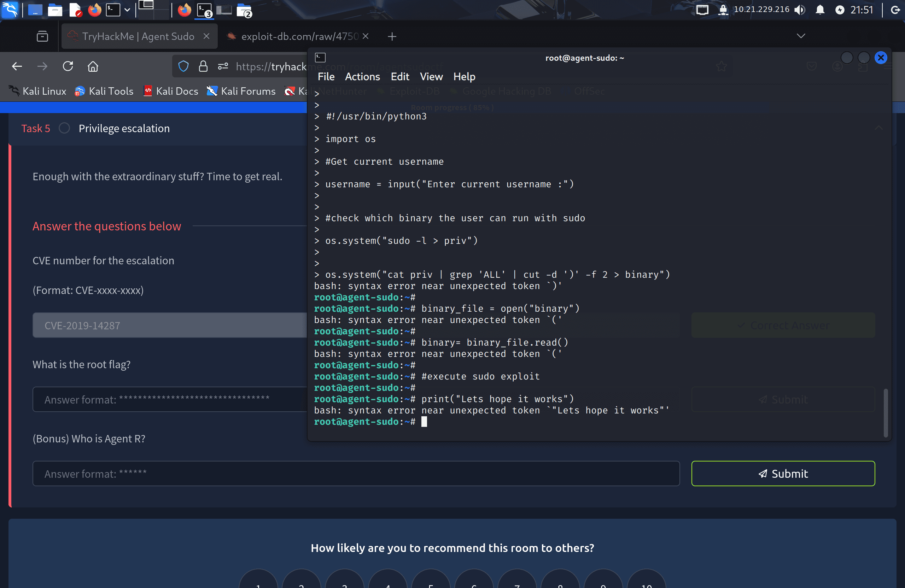Open the notifications bell icon
The image size is (905, 588).
point(820,10)
